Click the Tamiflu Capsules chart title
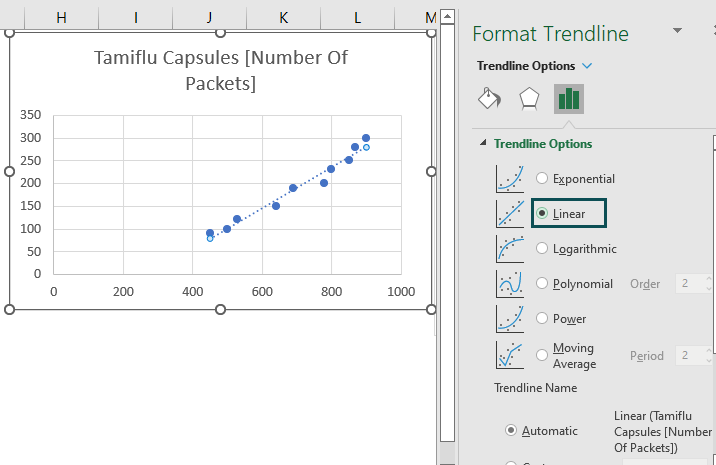The width and height of the screenshot is (716, 465). [221, 70]
